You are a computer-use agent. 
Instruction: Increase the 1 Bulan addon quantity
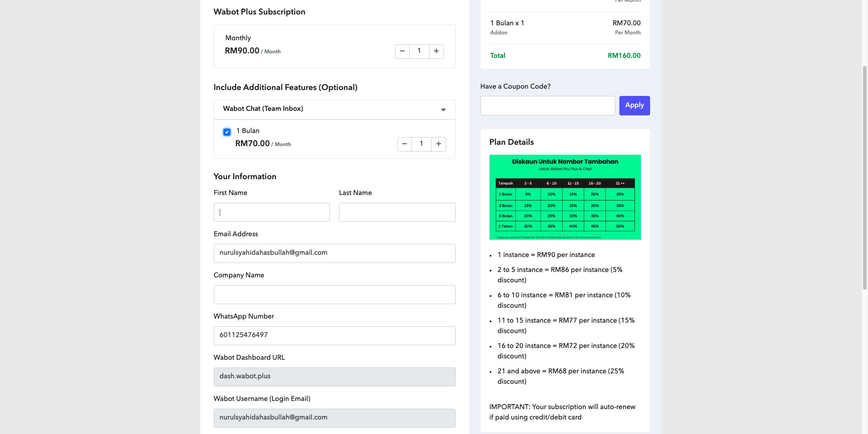[x=439, y=144]
